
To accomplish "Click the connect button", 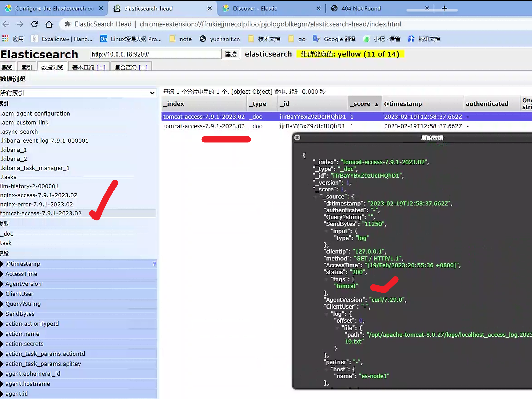I will pyautogui.click(x=230, y=54).
